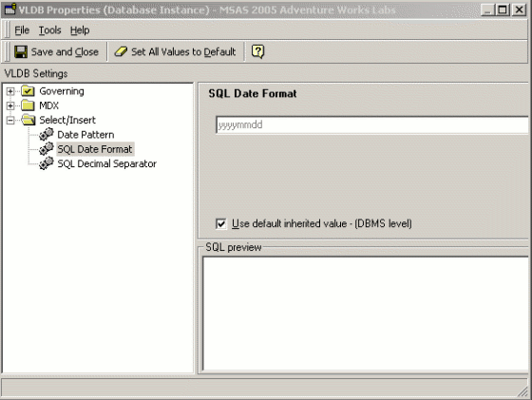Click the SQL Date Format yyyymmdd field
The image size is (532, 400).
coord(371,124)
